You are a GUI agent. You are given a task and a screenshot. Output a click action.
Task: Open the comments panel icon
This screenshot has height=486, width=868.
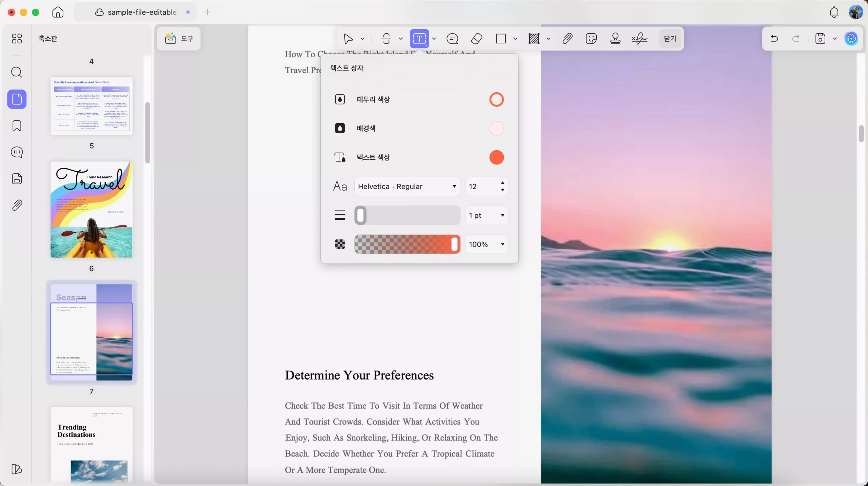pyautogui.click(x=17, y=152)
